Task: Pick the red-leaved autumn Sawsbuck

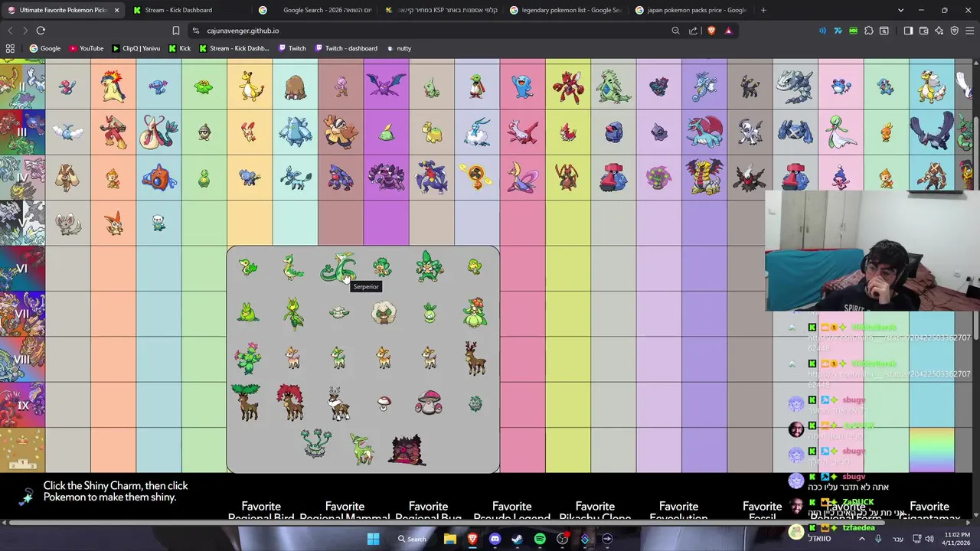Action: pyautogui.click(x=291, y=403)
